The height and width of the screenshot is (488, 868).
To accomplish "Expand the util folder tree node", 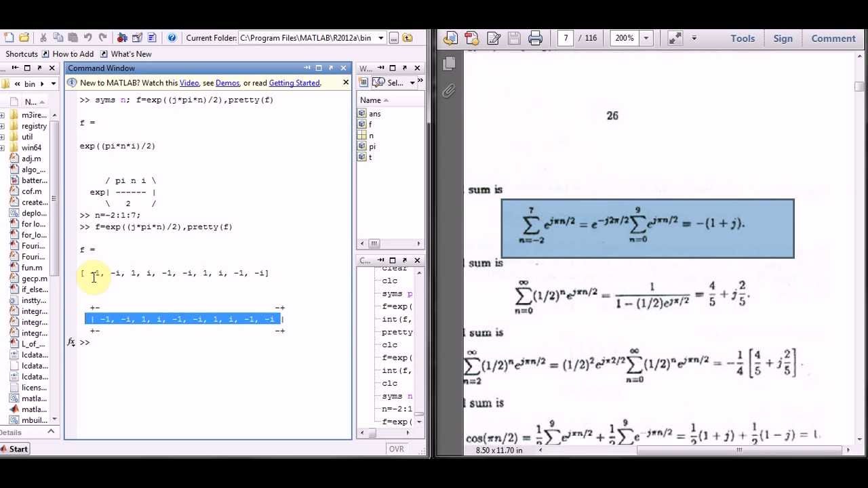I will pyautogui.click(x=3, y=137).
